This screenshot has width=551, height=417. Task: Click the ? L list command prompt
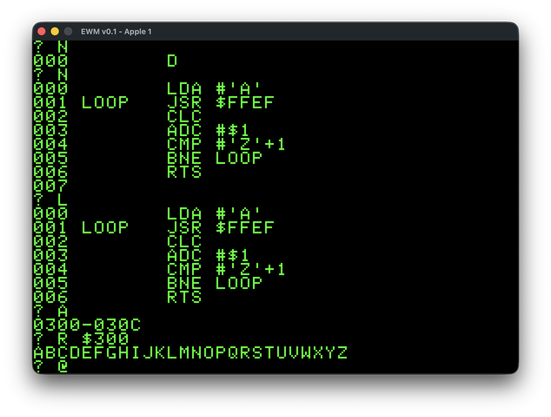(50, 200)
